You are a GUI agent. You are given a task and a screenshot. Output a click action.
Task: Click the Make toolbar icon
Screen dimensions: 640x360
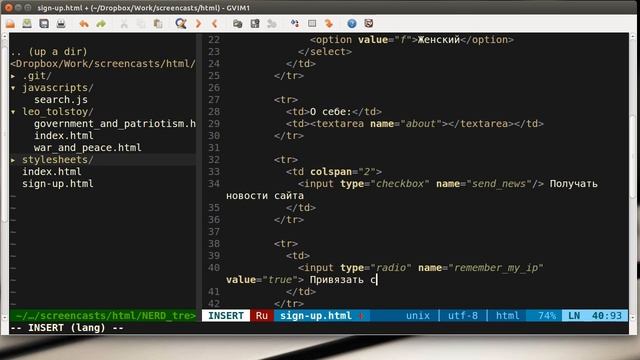(295, 24)
